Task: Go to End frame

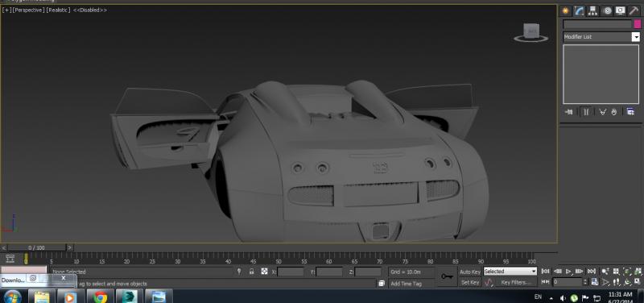Action: 591,272
